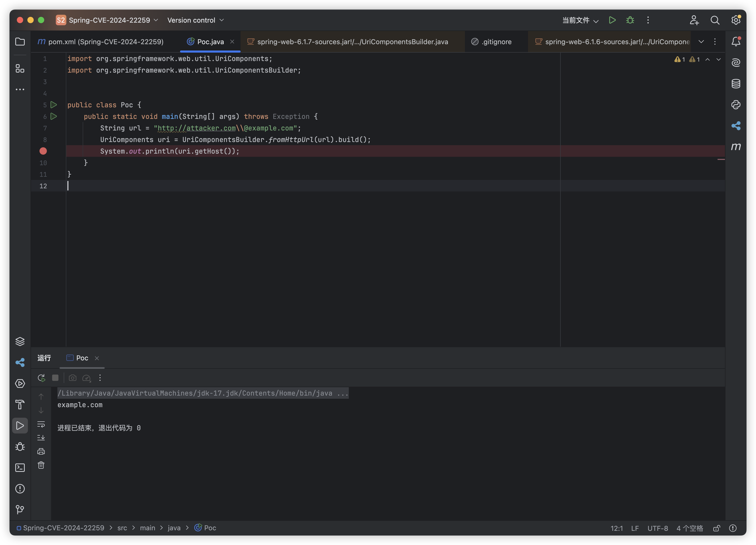Open the Project folder tool window

click(x=20, y=42)
